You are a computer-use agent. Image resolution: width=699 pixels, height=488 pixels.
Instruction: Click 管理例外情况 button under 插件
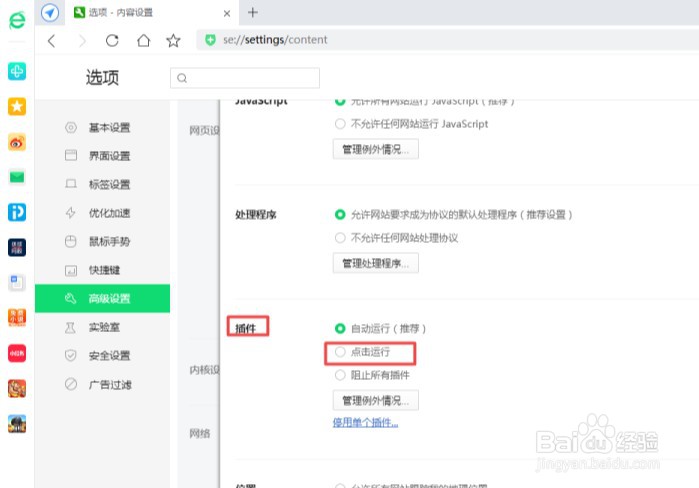tap(375, 400)
